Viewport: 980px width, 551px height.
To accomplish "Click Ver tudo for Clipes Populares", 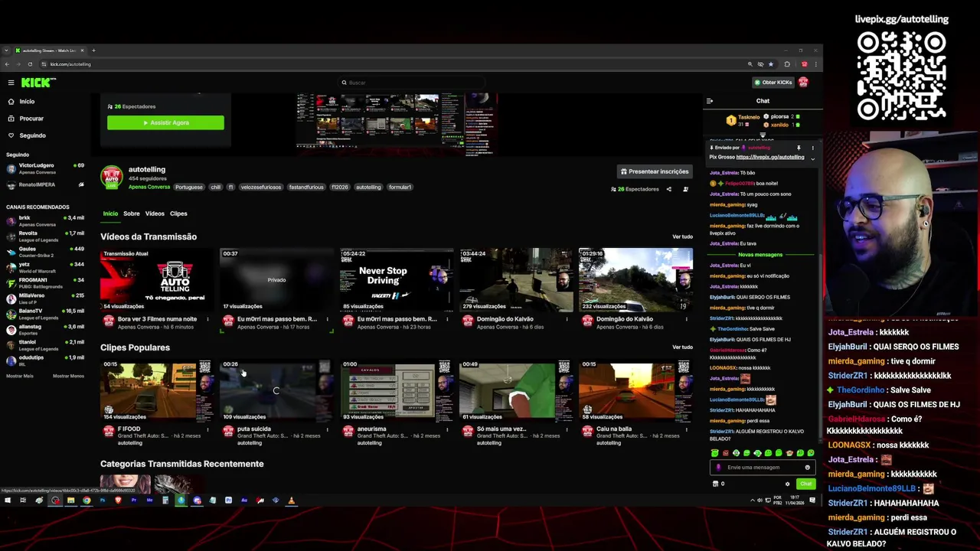I will point(682,347).
